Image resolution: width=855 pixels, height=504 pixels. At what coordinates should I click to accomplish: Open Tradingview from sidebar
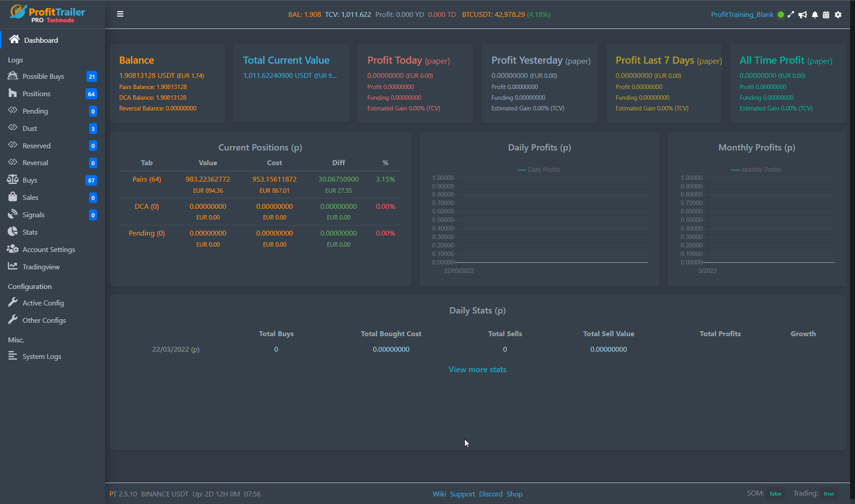tap(41, 267)
